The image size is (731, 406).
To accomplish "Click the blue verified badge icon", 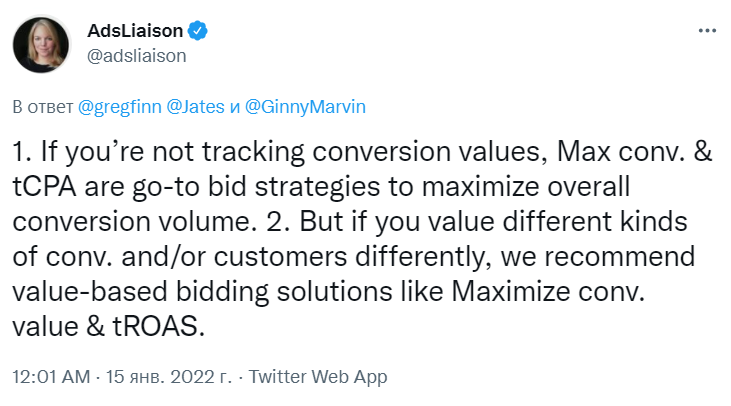I will pos(197,32).
